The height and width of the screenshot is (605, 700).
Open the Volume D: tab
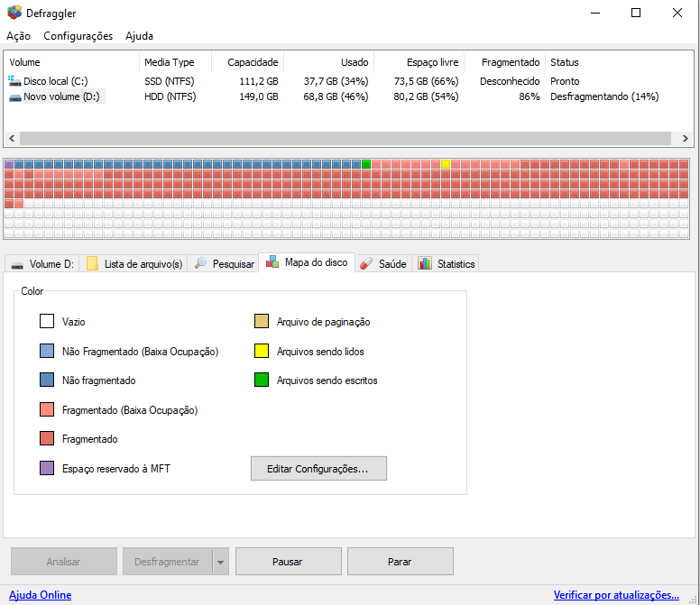click(x=42, y=263)
